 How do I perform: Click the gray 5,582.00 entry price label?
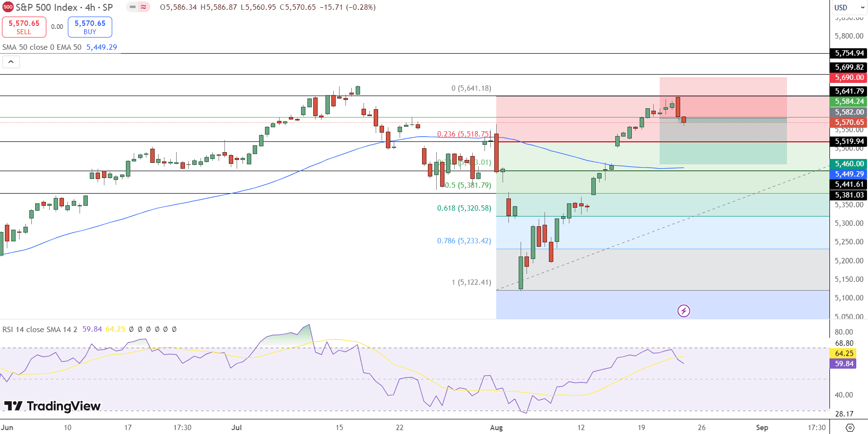(x=848, y=112)
